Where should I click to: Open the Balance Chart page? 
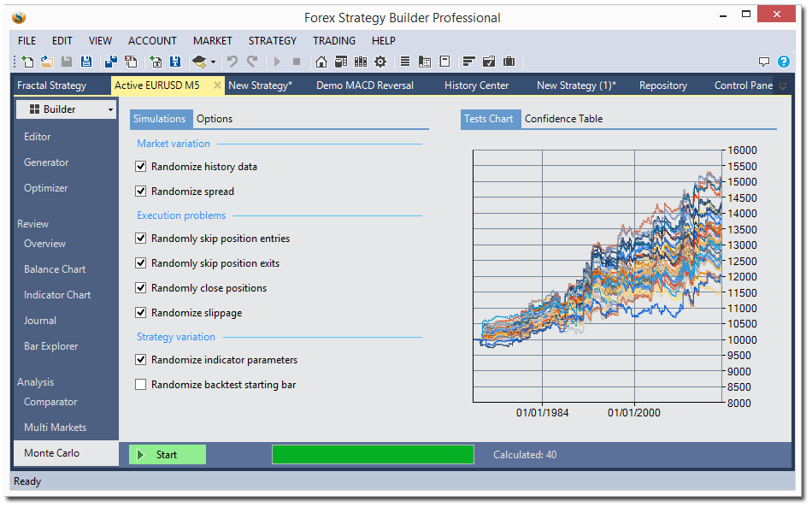coord(54,268)
